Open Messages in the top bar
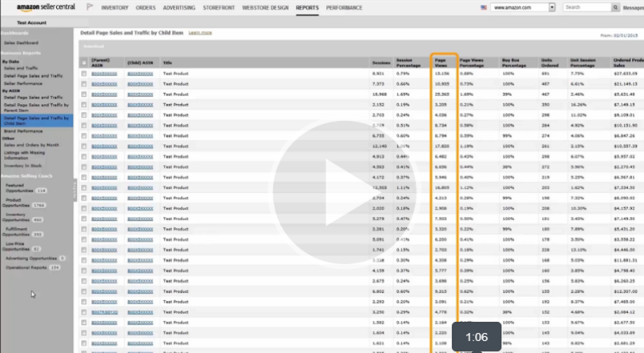Image resolution: width=644 pixels, height=353 pixels. (634, 8)
